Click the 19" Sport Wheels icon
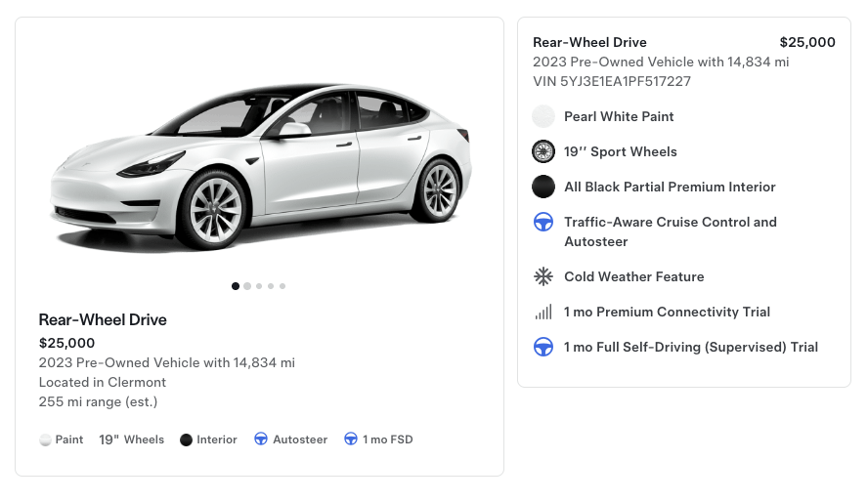This screenshot has width=868, height=502. click(x=543, y=151)
